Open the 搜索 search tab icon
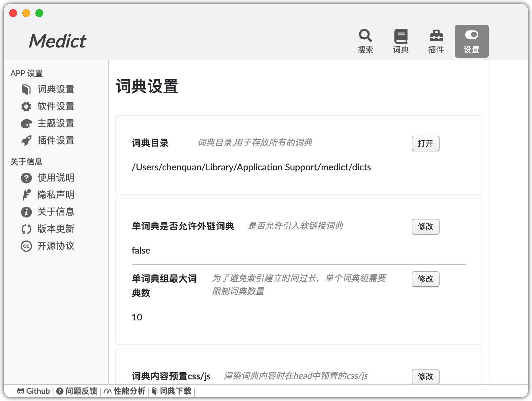 365,36
